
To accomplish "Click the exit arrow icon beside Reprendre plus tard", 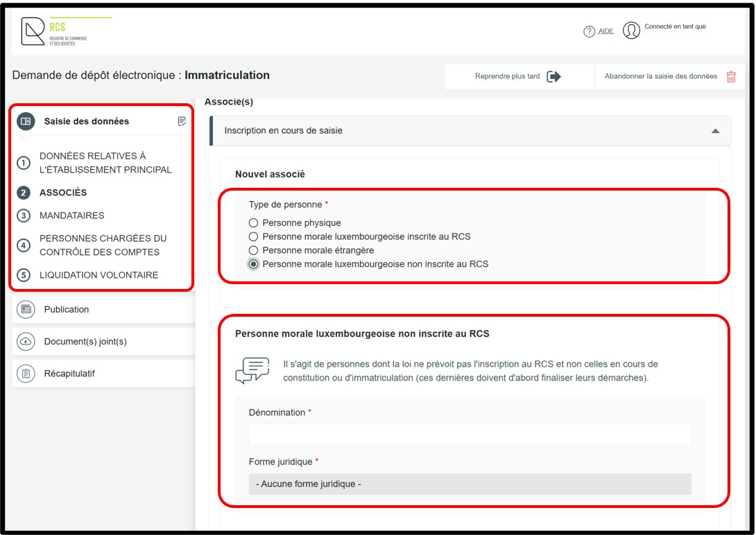I will click(x=553, y=77).
